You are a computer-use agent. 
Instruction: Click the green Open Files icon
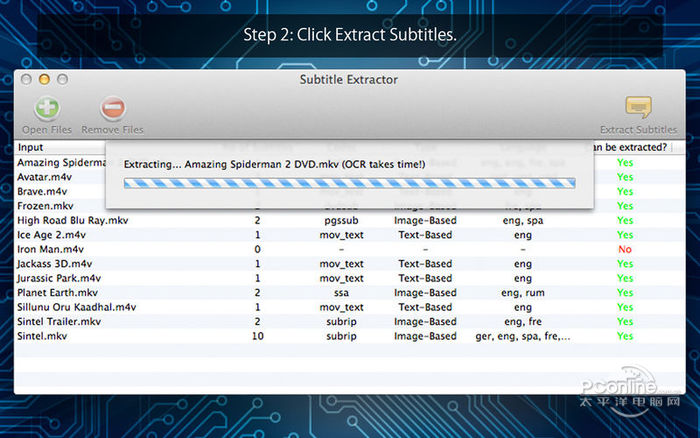click(x=46, y=109)
